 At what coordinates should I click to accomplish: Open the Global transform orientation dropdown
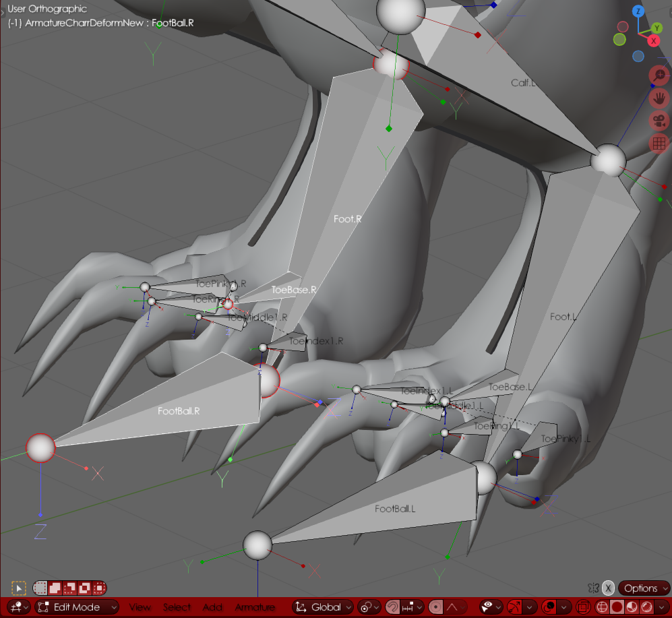(x=323, y=607)
